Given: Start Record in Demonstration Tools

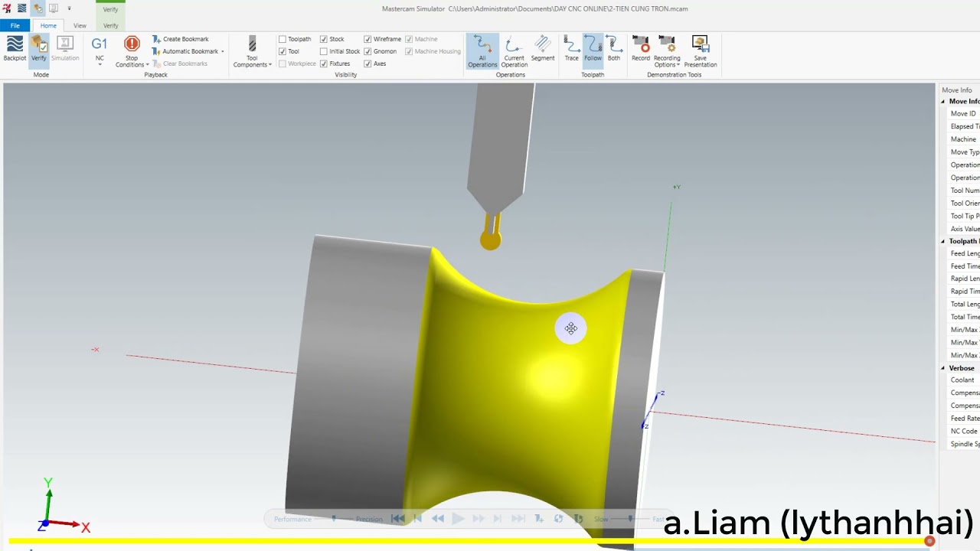Looking at the screenshot, I should pos(641,48).
